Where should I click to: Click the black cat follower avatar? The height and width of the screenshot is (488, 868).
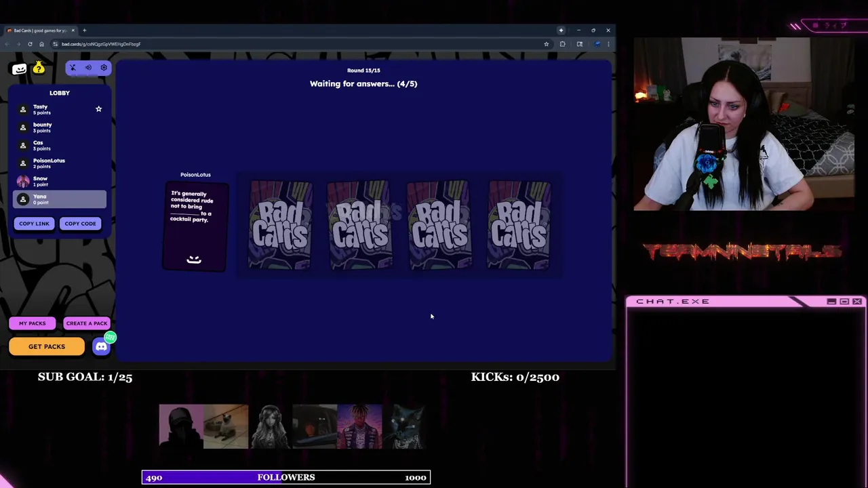405,426
